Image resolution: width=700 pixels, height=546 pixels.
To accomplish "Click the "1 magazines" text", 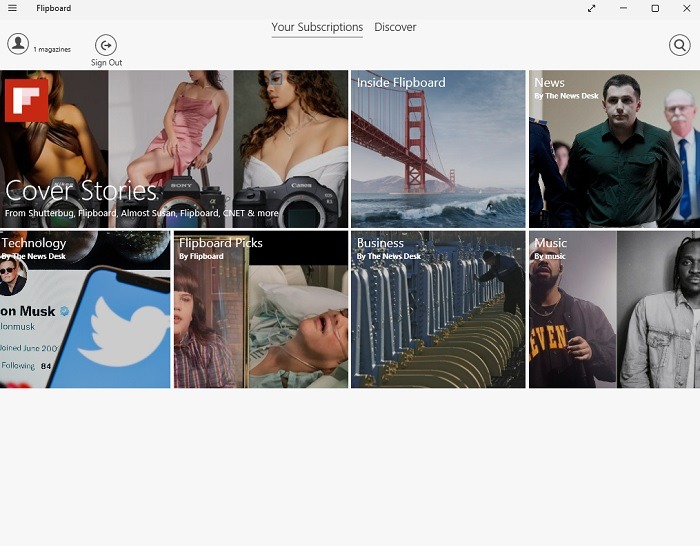I will [52, 50].
